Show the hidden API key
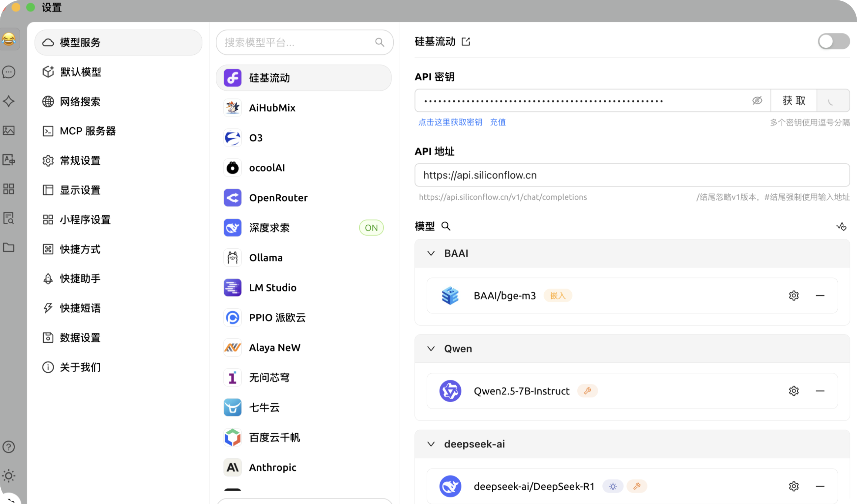 757,101
